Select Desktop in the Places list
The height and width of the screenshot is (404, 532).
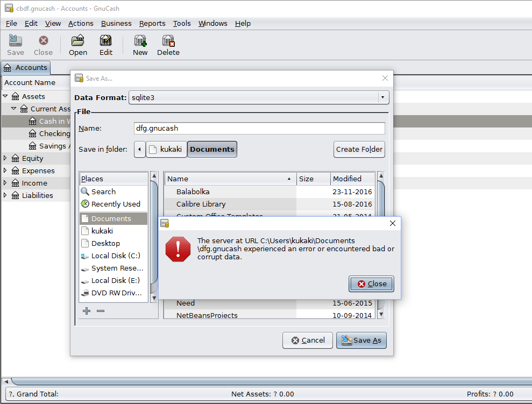114,243
